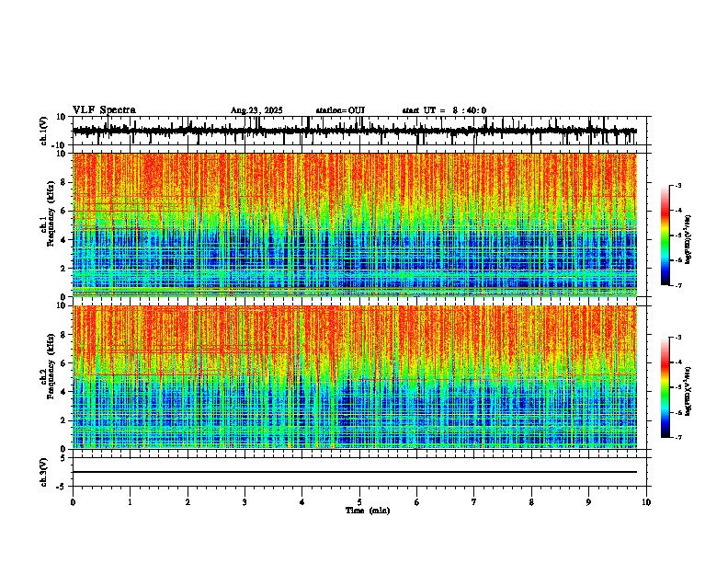Click the "-7" label on ch.2 color bar

tap(678, 438)
